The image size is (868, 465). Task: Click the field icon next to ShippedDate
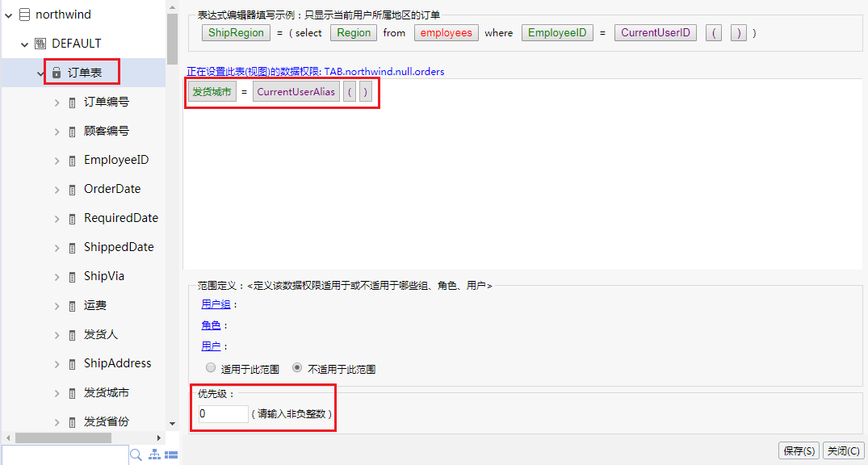[72, 248]
